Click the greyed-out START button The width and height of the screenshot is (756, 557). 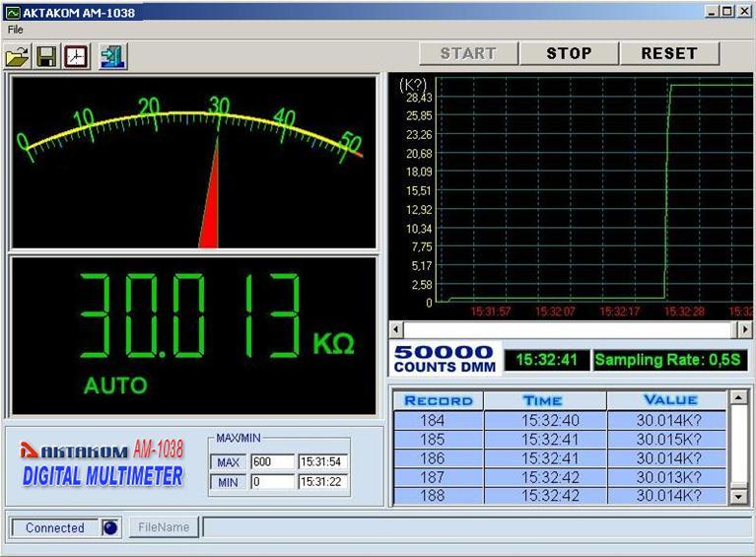[x=469, y=53]
